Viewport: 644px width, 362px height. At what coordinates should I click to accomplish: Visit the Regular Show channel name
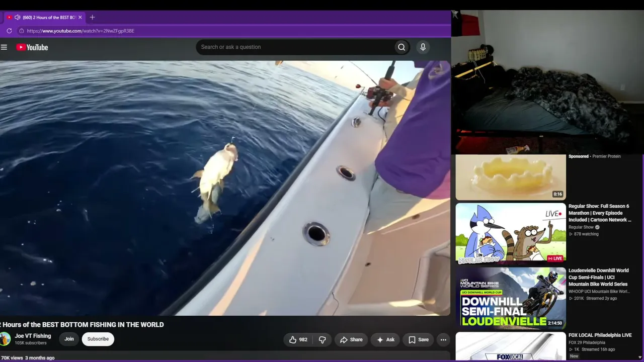(581, 227)
